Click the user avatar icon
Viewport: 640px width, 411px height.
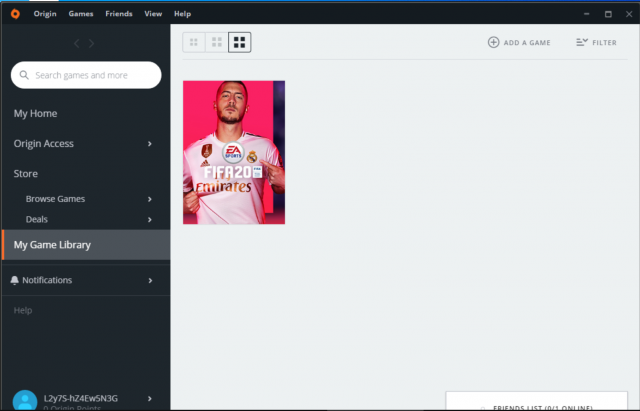click(25, 400)
